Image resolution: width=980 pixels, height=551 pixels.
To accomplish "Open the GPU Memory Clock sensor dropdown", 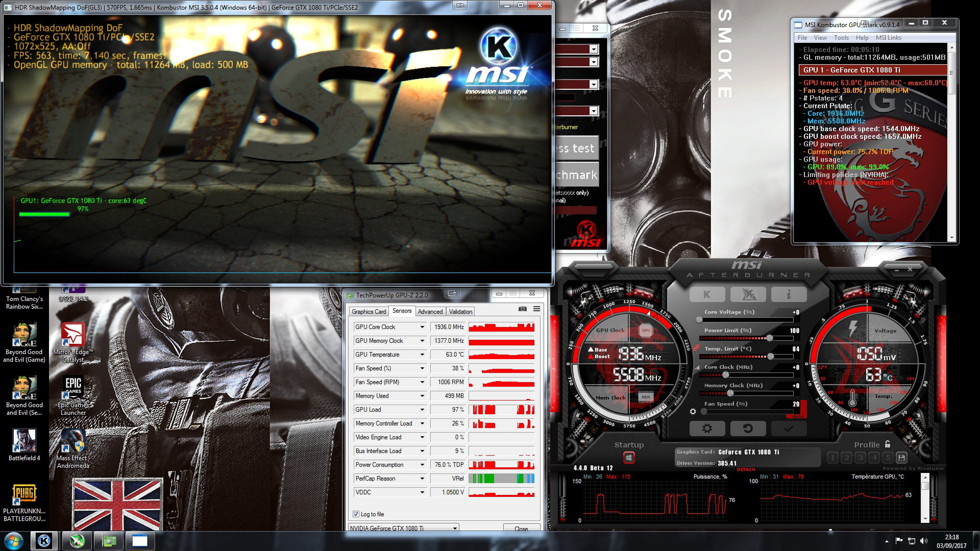I will tap(422, 341).
